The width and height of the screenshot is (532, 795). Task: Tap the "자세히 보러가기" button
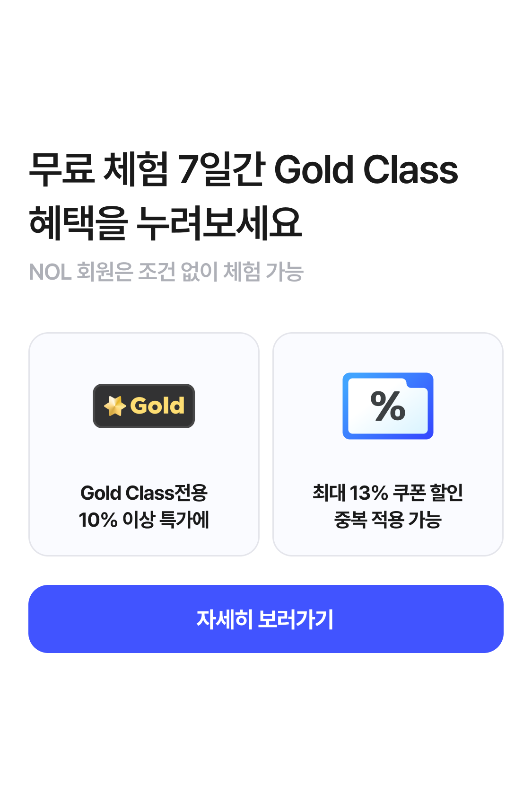point(266,619)
